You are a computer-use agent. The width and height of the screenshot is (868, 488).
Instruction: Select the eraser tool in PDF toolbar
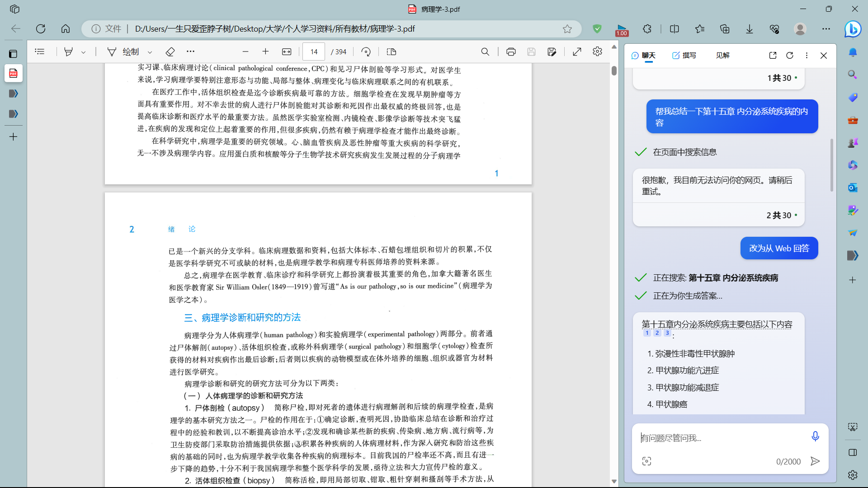170,52
